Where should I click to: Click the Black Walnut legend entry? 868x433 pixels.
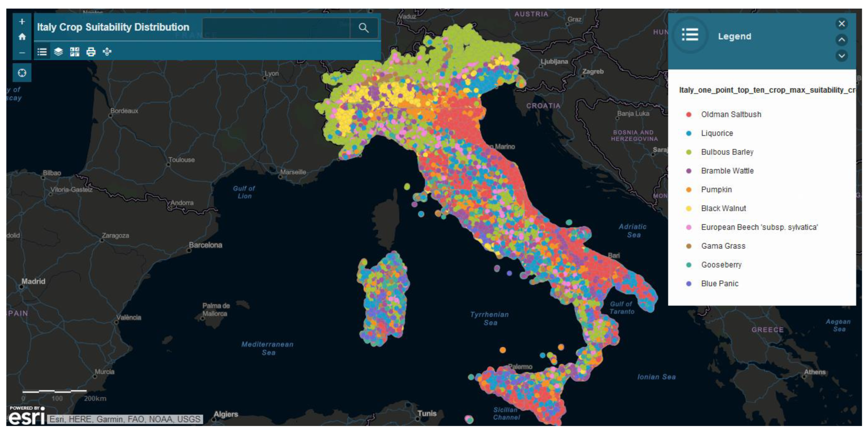pos(723,208)
